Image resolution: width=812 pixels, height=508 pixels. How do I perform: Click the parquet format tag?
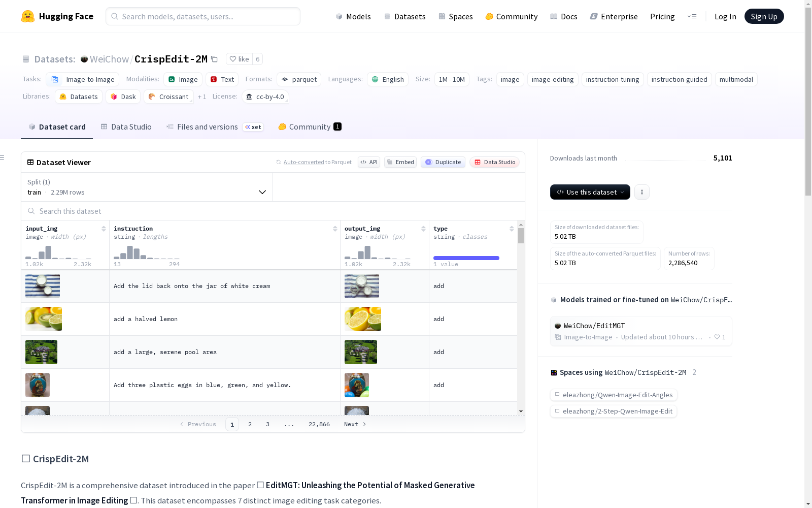[x=299, y=79]
